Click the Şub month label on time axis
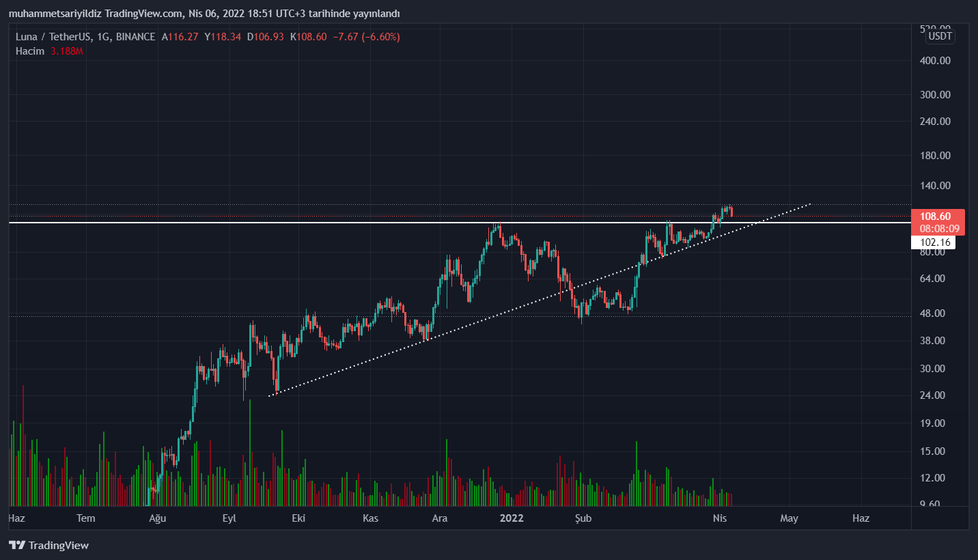 pyautogui.click(x=582, y=518)
